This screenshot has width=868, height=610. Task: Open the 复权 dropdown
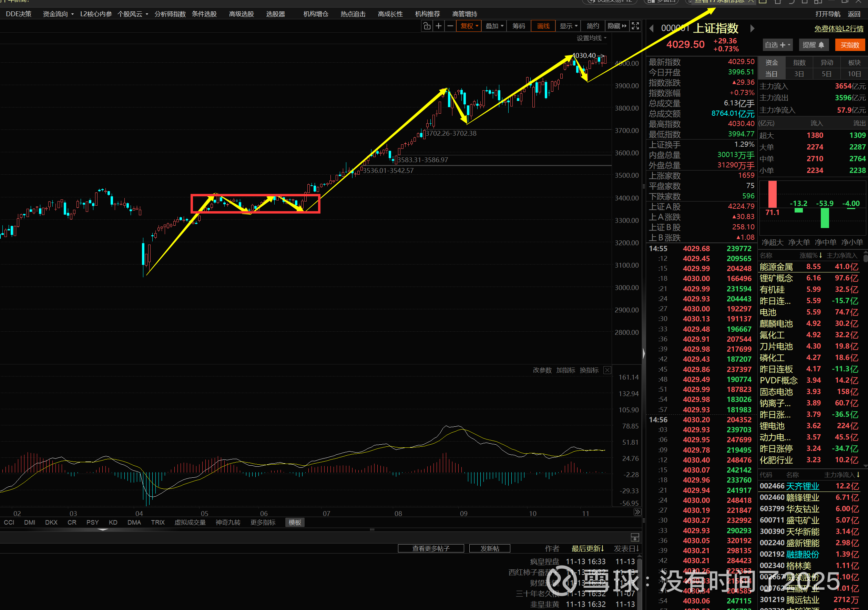[469, 26]
